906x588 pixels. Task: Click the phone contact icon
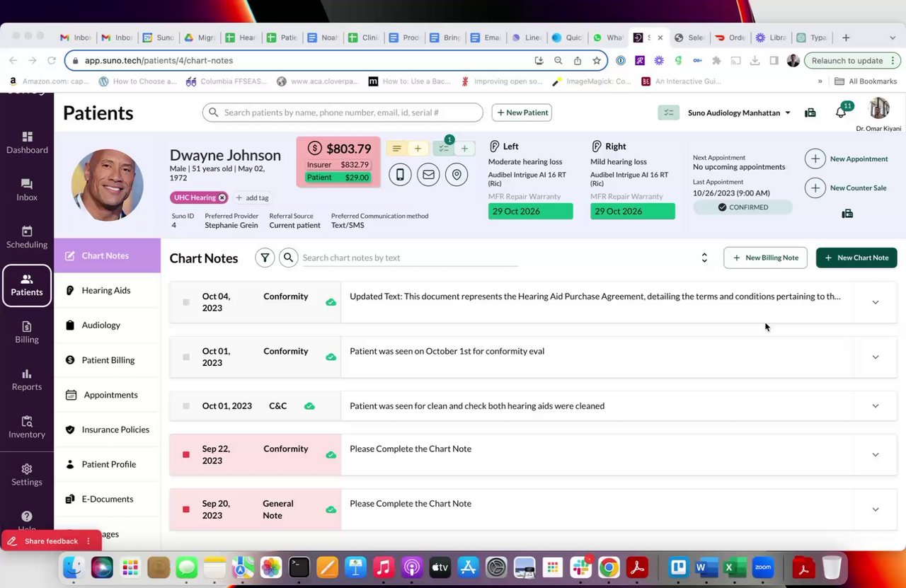coord(400,175)
